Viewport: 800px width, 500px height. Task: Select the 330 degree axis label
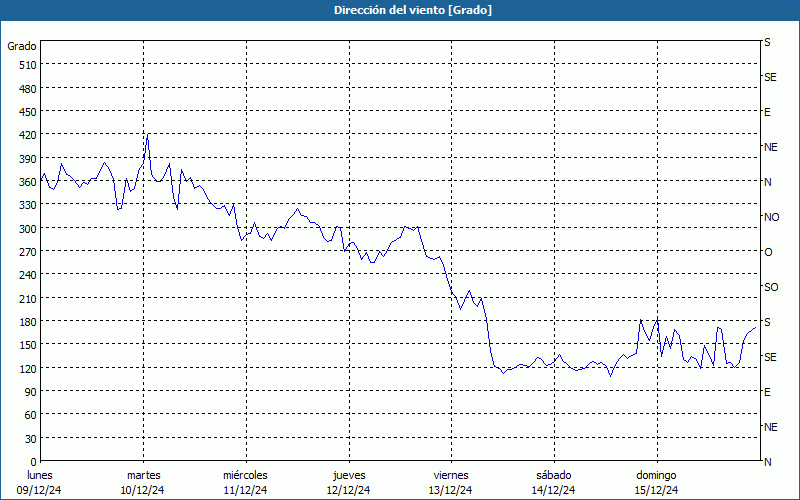(29, 206)
